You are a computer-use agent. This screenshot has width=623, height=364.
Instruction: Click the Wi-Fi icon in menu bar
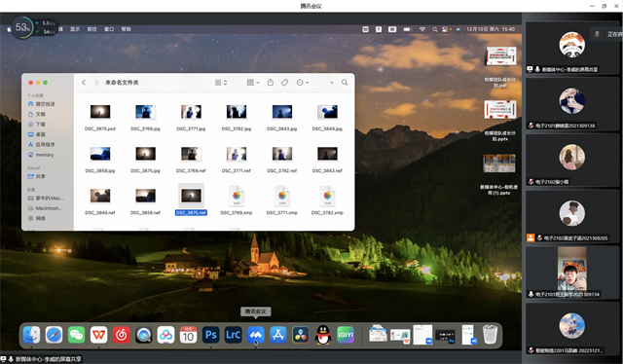(422, 29)
